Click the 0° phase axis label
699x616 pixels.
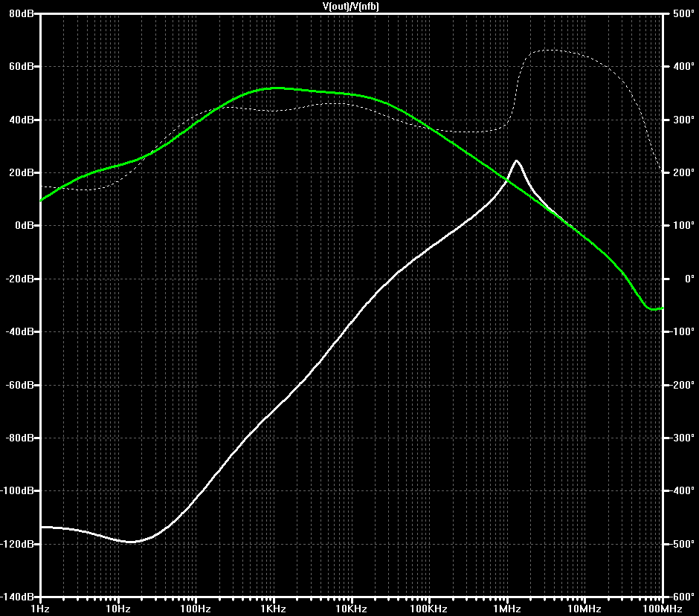click(x=689, y=279)
